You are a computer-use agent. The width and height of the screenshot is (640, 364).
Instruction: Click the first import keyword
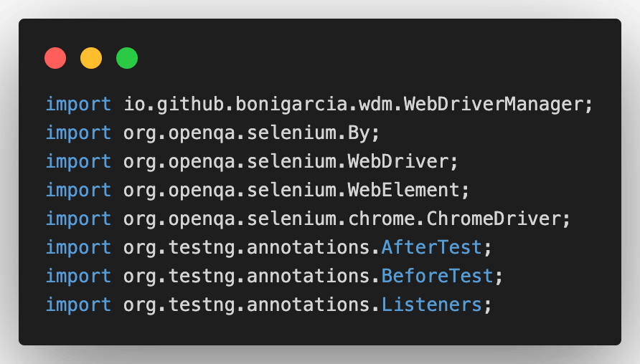pos(78,104)
